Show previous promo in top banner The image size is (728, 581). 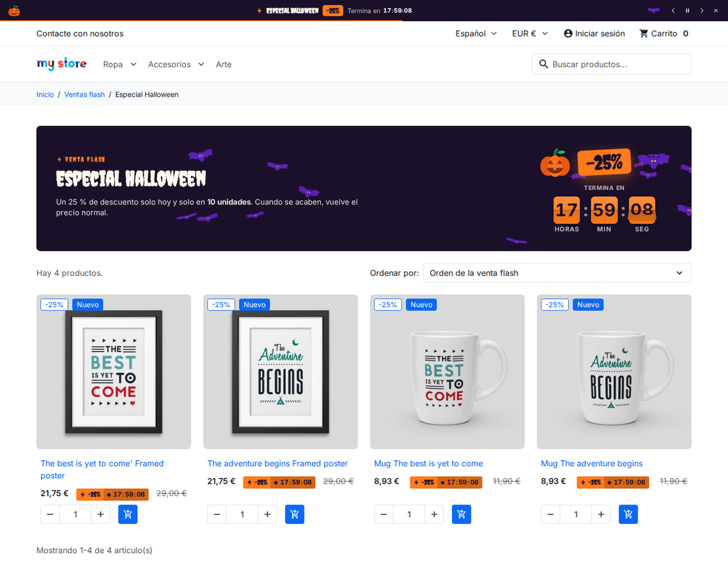[x=673, y=10]
